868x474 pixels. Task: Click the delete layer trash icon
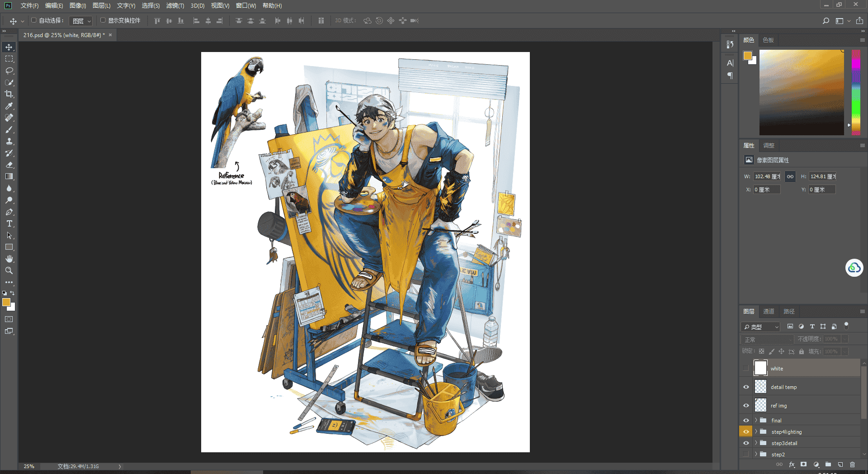click(852, 465)
